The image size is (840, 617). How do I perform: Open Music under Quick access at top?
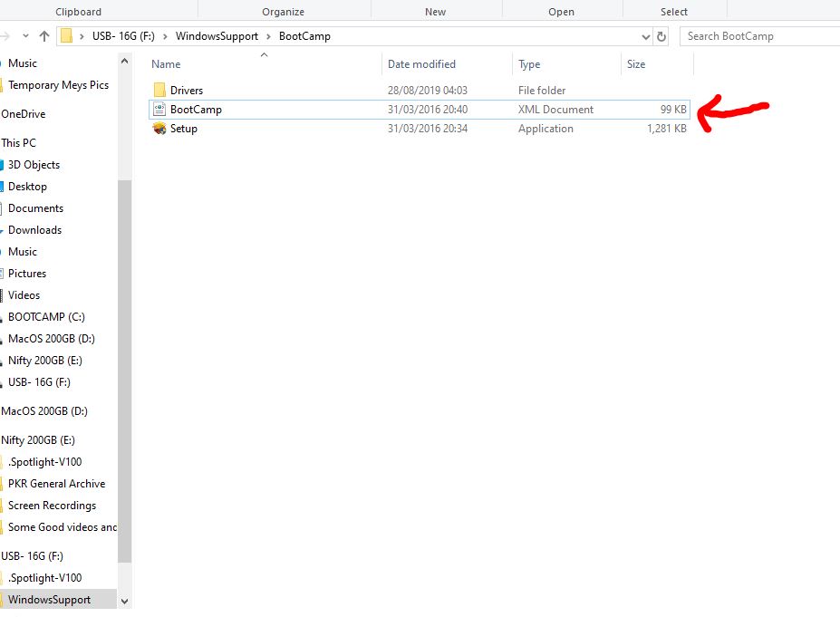click(x=23, y=63)
